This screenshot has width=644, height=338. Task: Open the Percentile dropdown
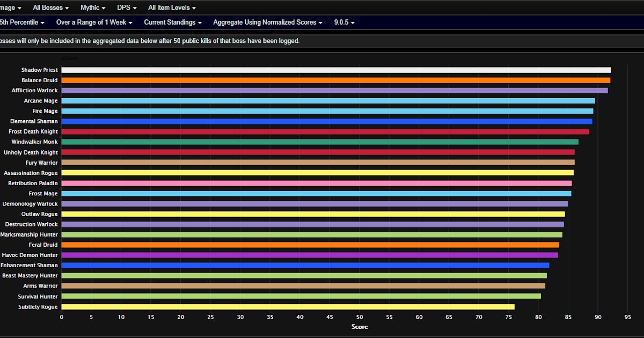(22, 23)
